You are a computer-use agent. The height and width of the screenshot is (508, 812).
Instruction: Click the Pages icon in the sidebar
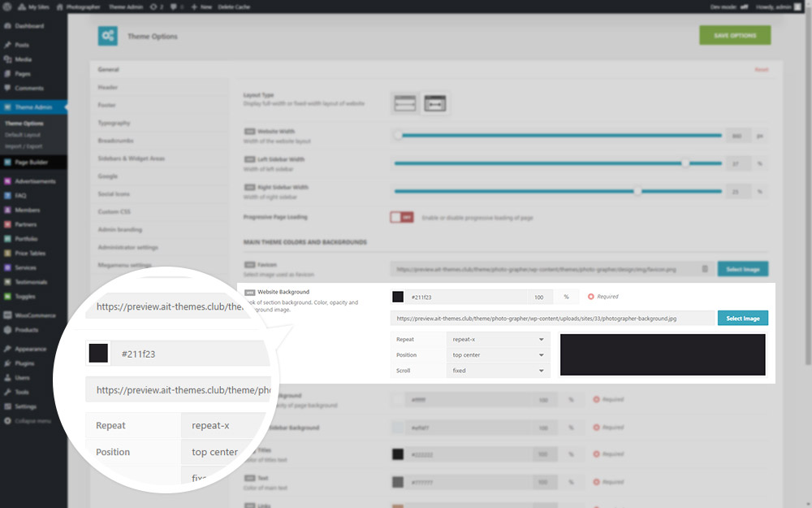pyautogui.click(x=7, y=74)
